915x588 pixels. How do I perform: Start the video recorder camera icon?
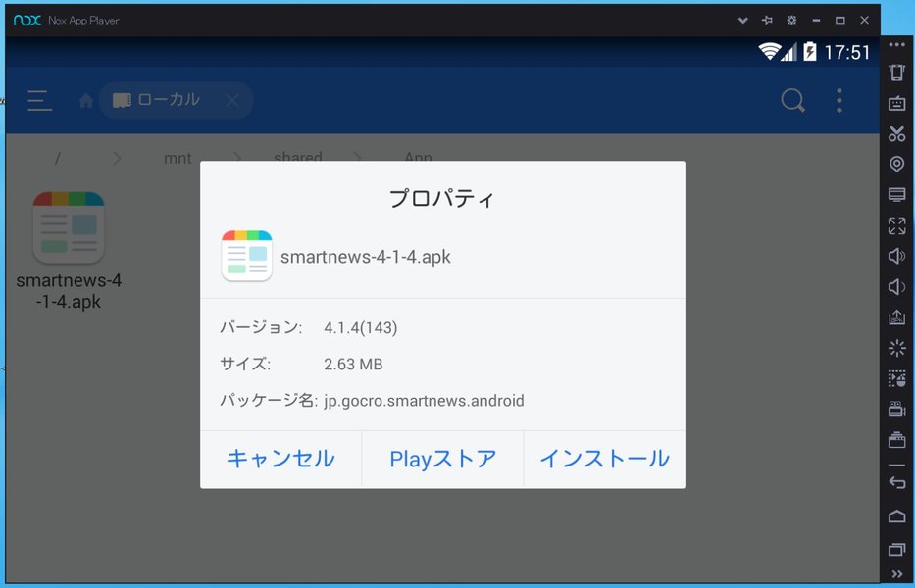(897, 409)
